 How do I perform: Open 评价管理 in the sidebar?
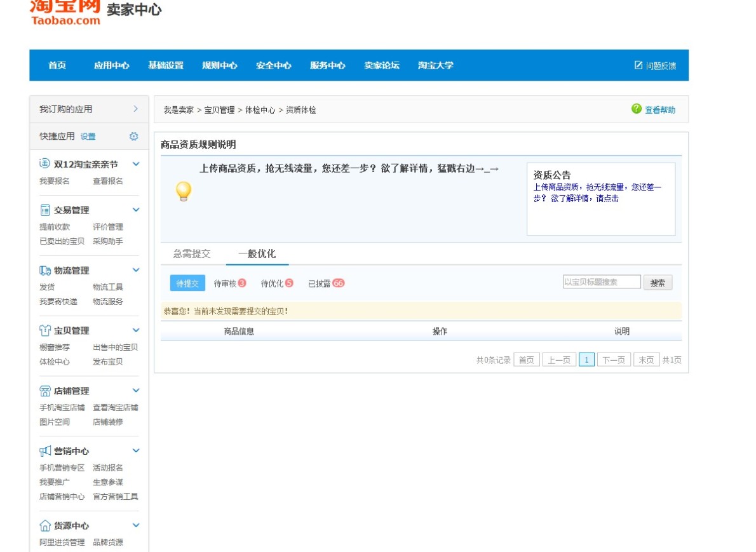pos(108,227)
